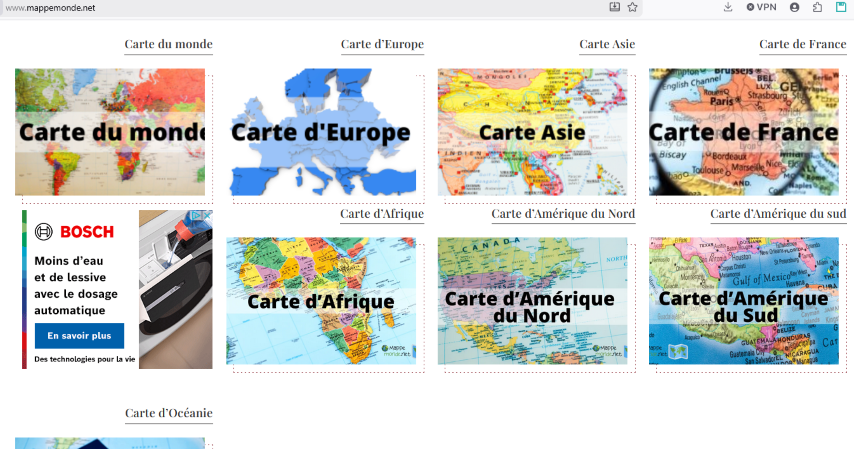Click the teal floppy-disk save extension icon

tap(841, 7)
